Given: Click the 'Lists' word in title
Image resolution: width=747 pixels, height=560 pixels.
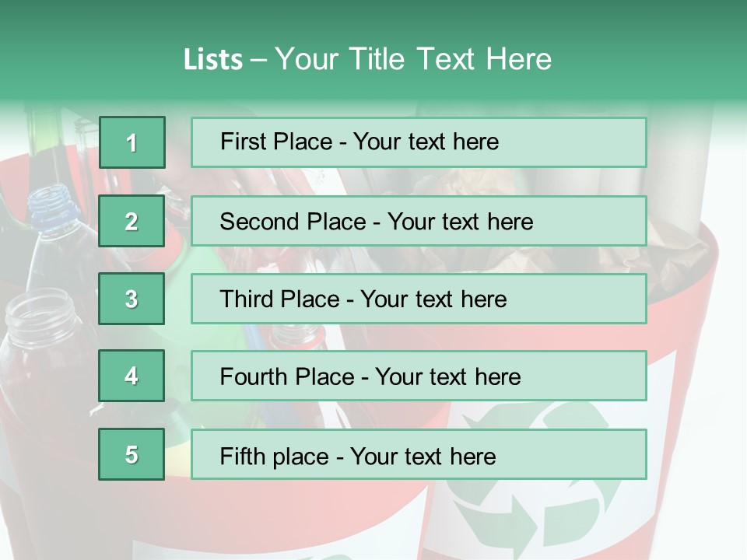Looking at the screenshot, I should coord(213,59).
